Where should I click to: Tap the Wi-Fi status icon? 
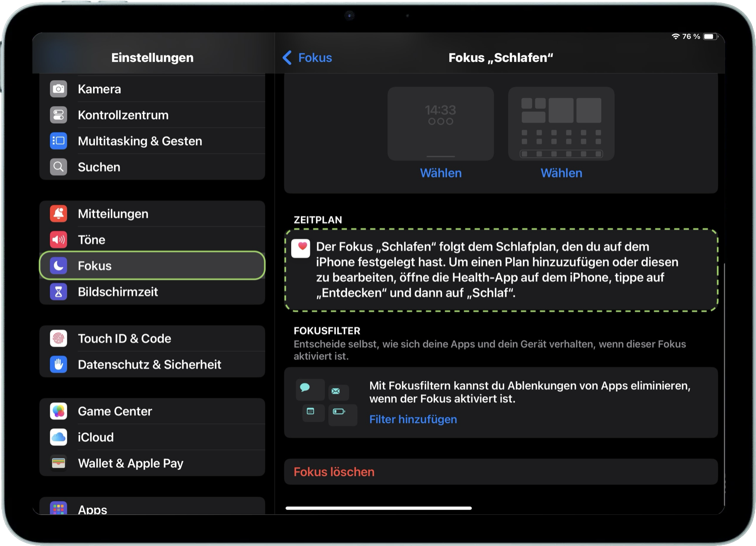click(676, 36)
